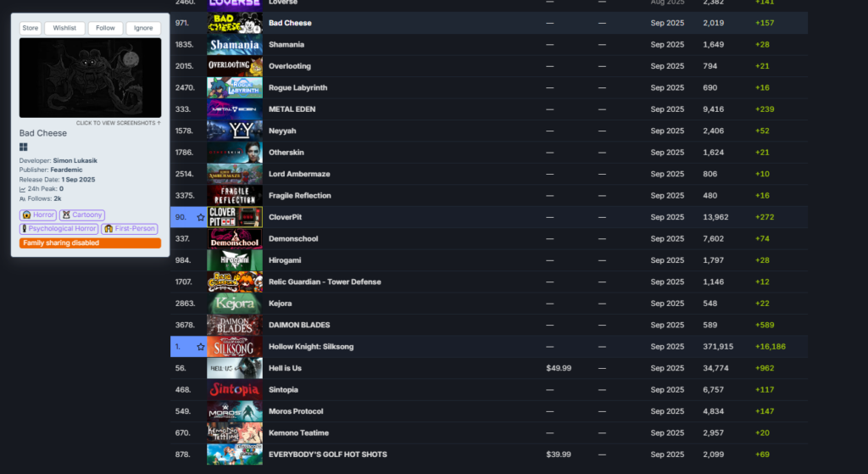Viewport: 868px width, 474px height.
Task: Click the star icon in CloverPit row
Action: click(200, 217)
